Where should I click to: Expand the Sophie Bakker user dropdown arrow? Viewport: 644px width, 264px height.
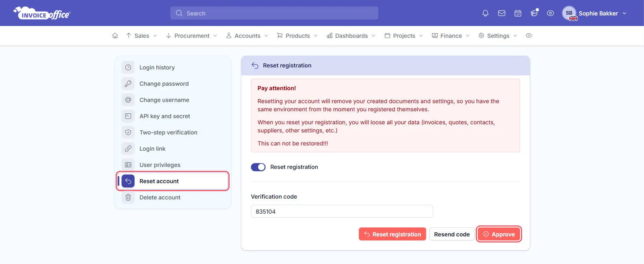tap(624, 13)
